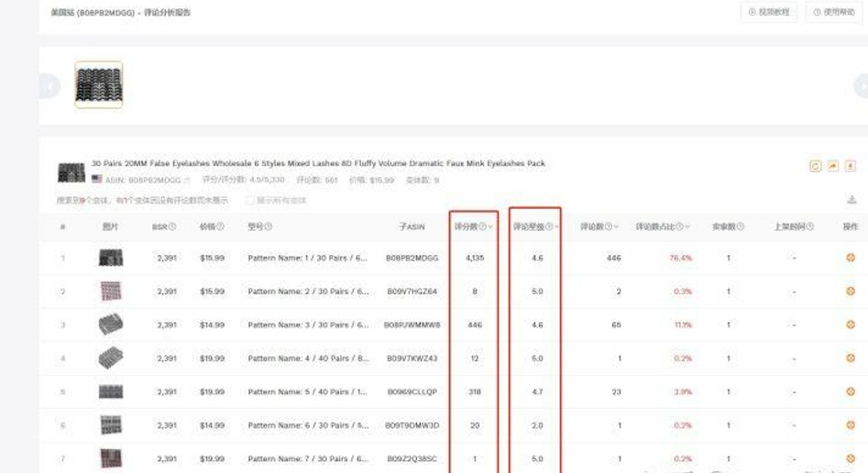Viewport: 868px width, 473px height.
Task: Click child ASIN B0969CLLQP
Action: click(412, 391)
